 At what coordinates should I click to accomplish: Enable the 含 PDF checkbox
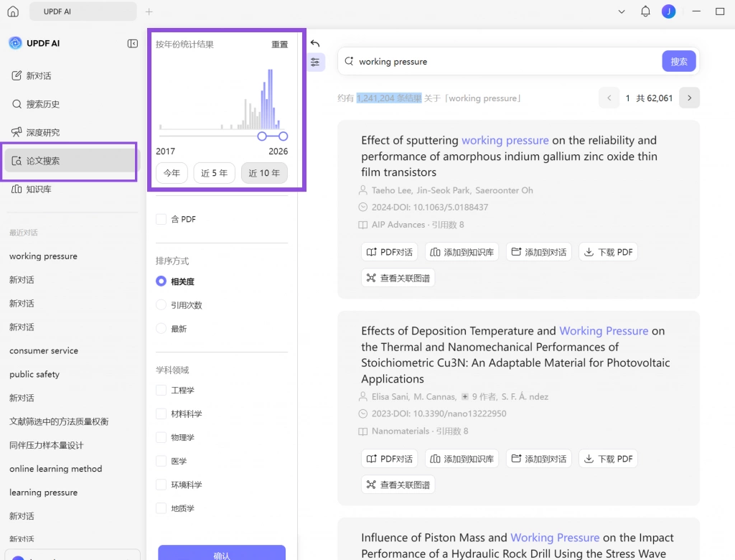pos(161,219)
